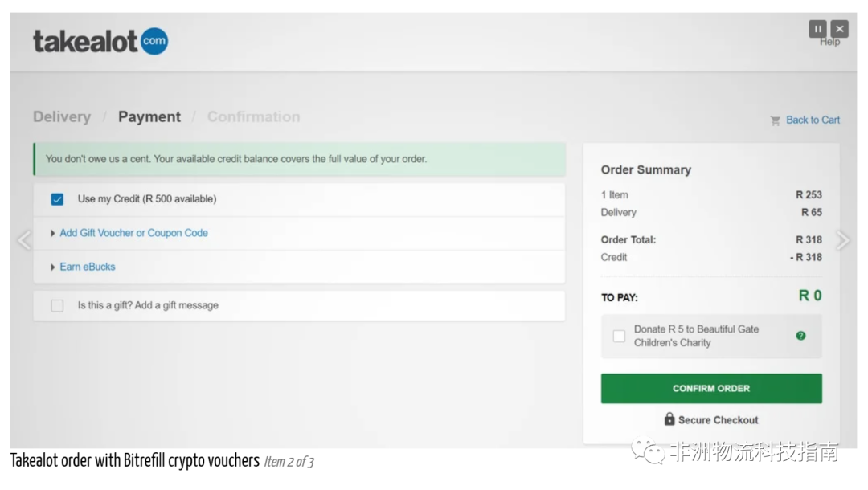Viewport: 868px width, 490px height.
Task: Click the Back to Cart link
Action: point(813,120)
